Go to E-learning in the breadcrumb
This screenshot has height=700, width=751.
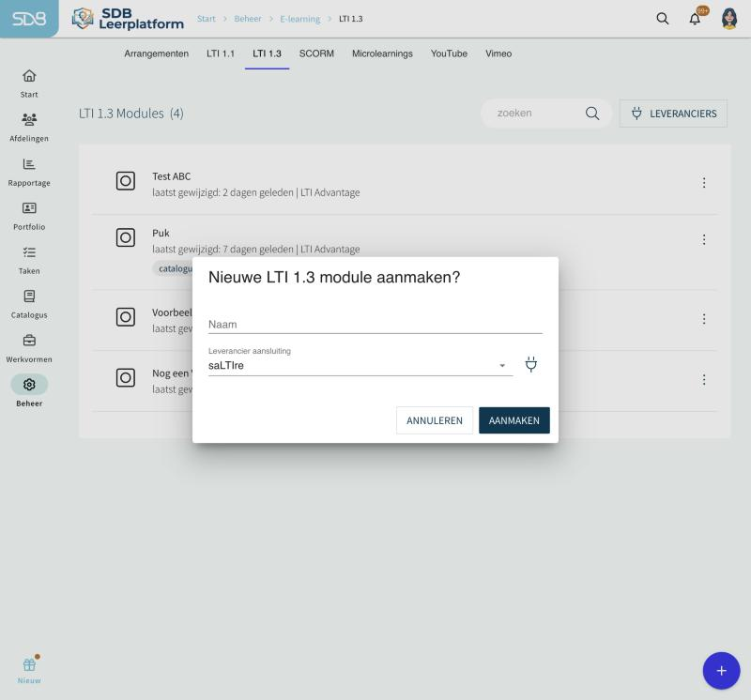click(300, 19)
